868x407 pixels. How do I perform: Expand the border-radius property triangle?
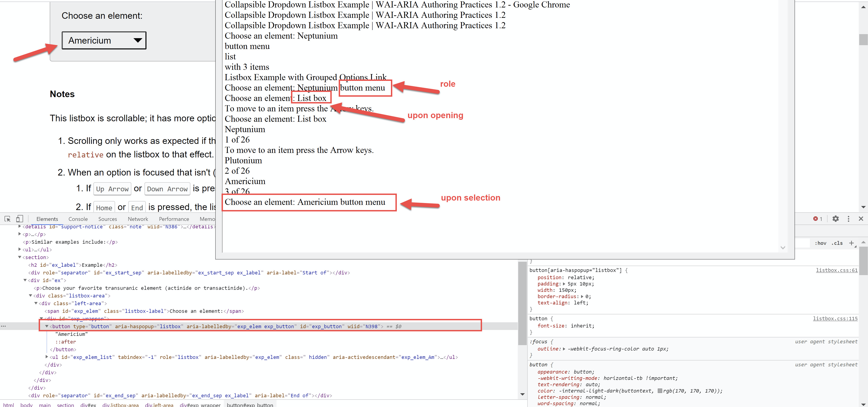point(583,297)
